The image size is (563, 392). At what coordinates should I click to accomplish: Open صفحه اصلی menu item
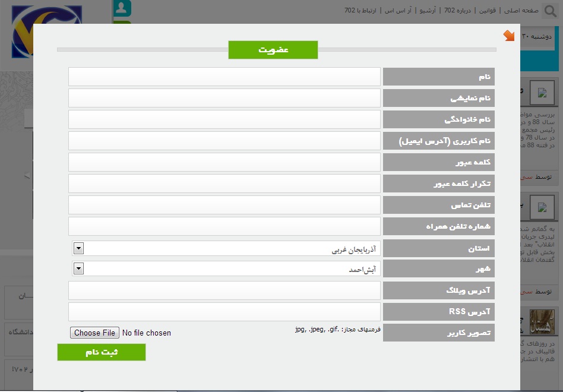pos(521,11)
